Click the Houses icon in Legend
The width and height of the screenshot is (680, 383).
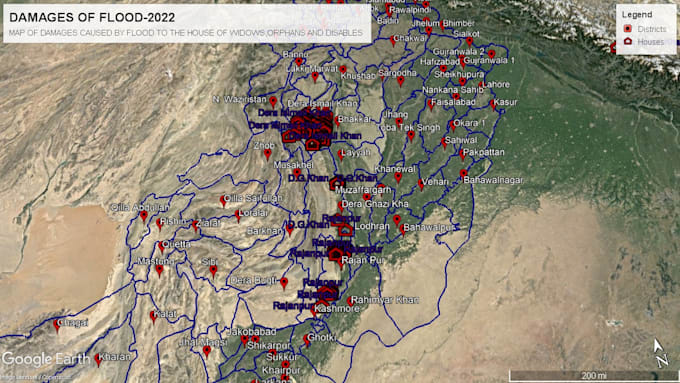(628, 41)
